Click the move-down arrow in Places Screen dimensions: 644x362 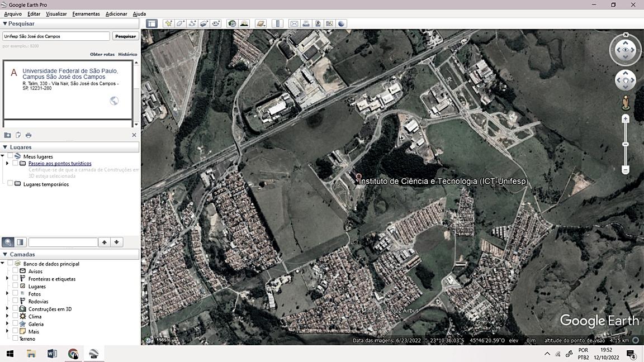pos(117,242)
